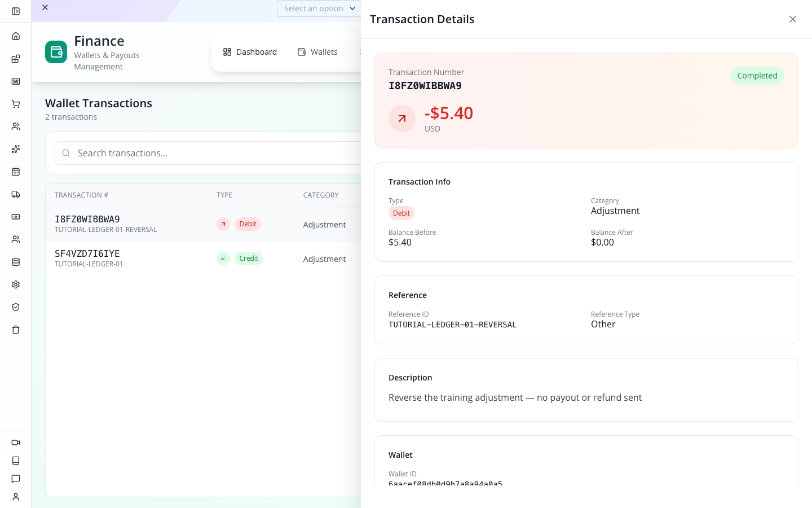The width and height of the screenshot is (812, 508).
Task: Click Reference Type value Other
Action: point(603,324)
